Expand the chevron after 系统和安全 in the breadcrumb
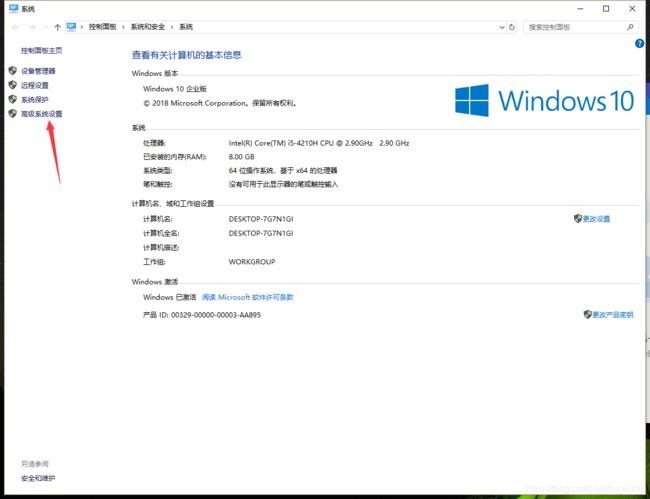The image size is (650, 499). 172,27
